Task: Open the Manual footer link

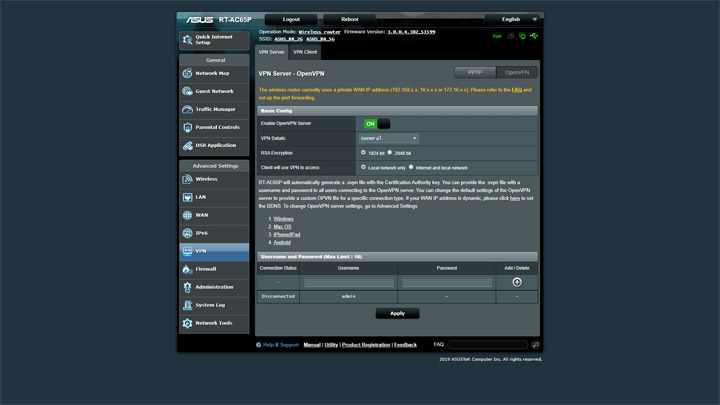Action: tap(312, 345)
